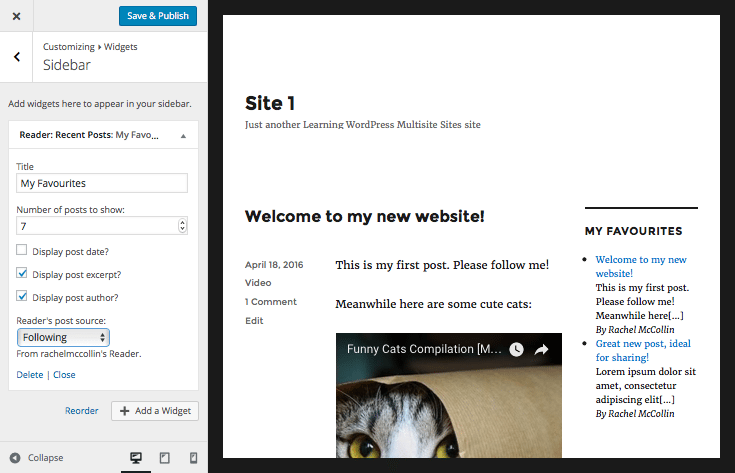
Task: Collapse the Reader: Recent Posts widget arrow
Action: pos(183,136)
